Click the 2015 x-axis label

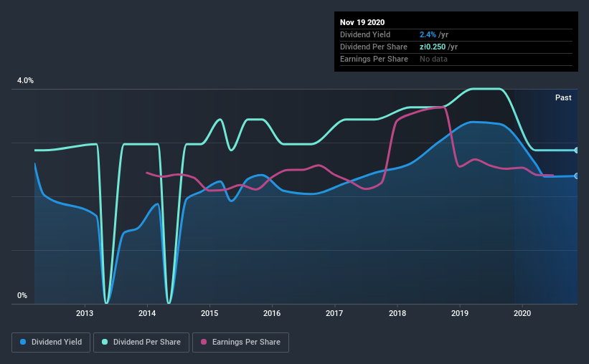tap(209, 313)
